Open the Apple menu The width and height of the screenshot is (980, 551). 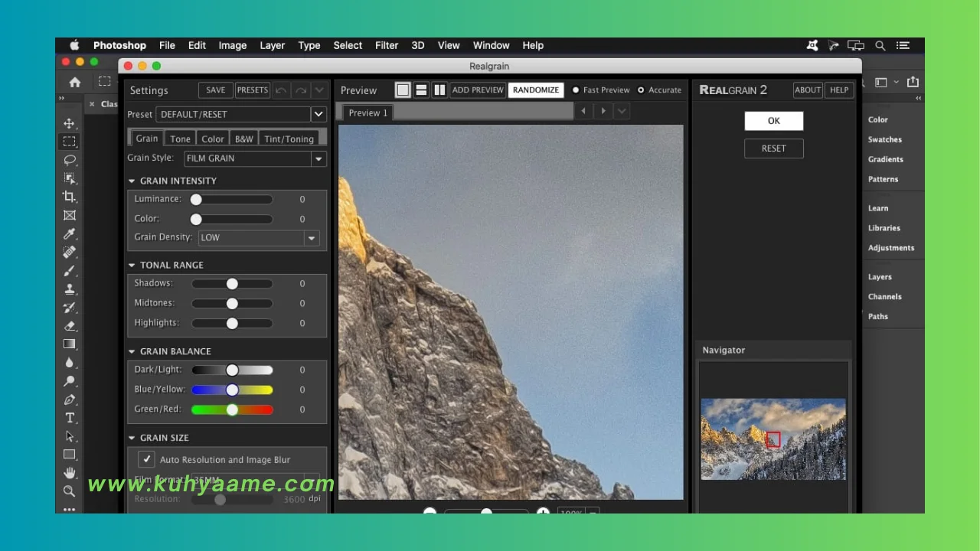click(74, 45)
